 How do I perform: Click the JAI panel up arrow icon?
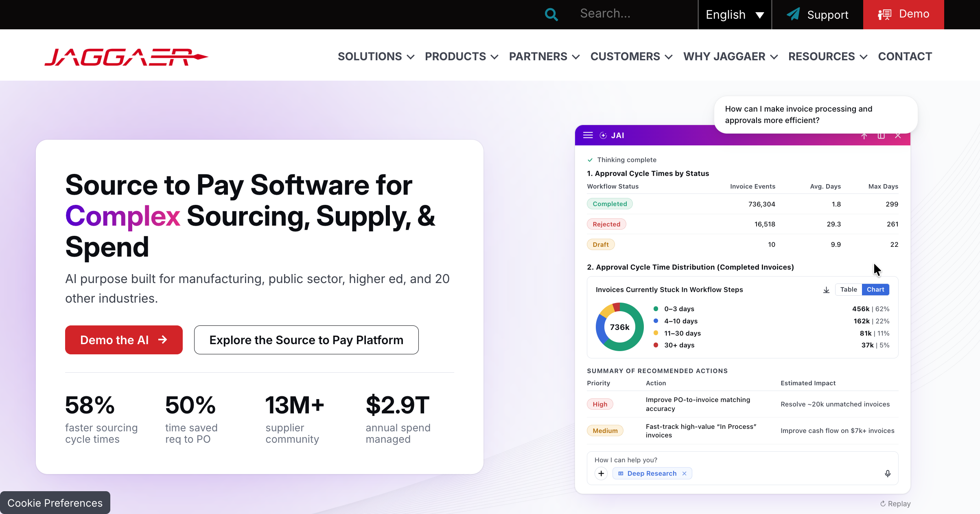(864, 136)
